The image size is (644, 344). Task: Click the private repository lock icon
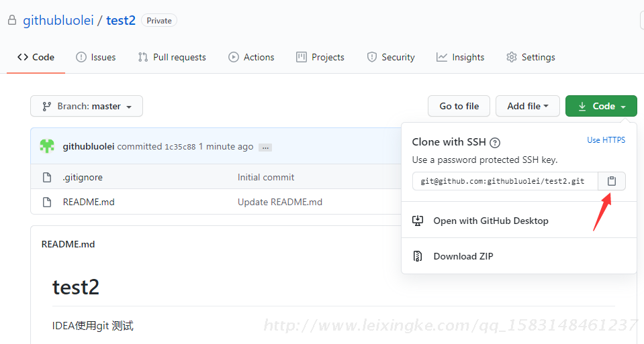coord(12,20)
